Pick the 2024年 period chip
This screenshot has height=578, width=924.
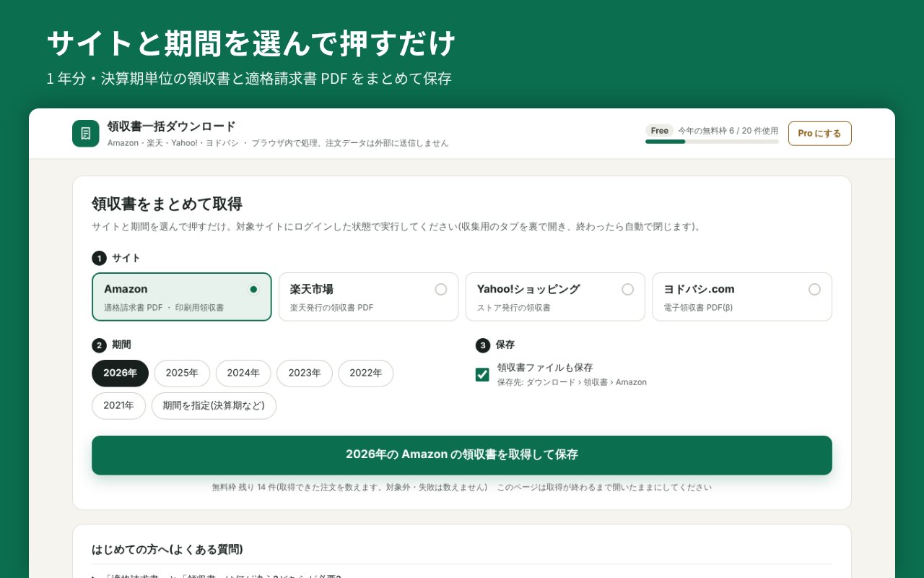coord(243,374)
